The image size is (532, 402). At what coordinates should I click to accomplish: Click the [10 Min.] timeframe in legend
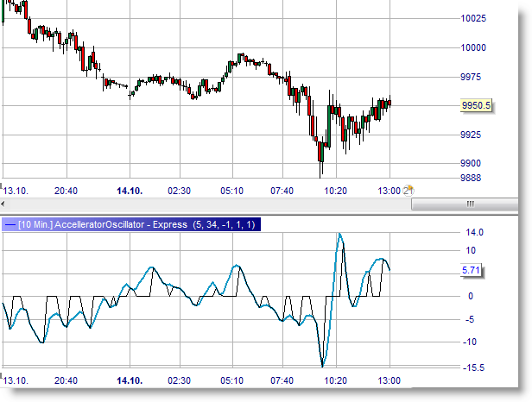(x=35, y=224)
